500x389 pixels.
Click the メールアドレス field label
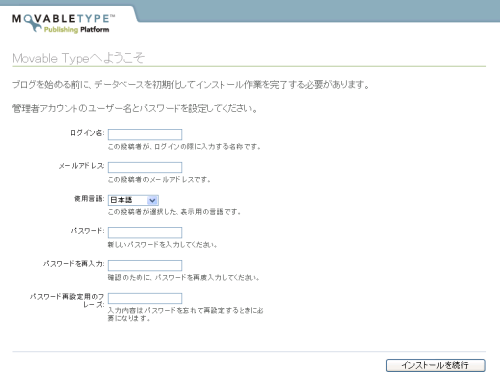[81, 166]
